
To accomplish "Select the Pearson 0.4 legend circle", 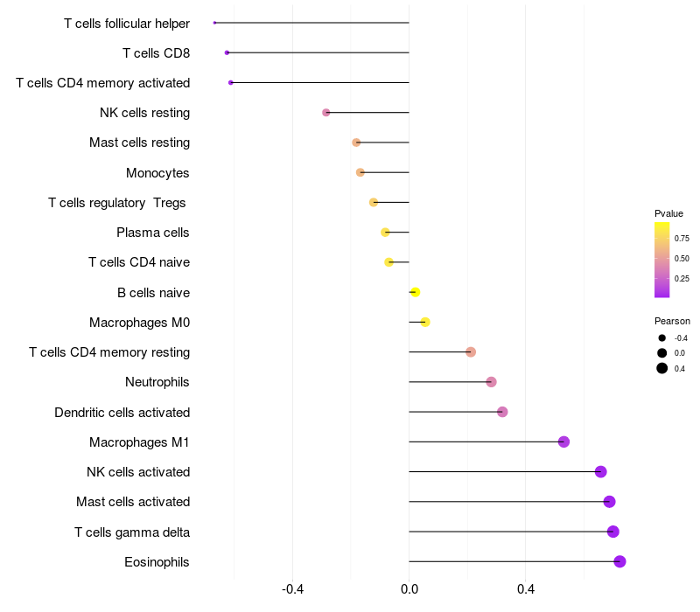I will click(x=661, y=368).
